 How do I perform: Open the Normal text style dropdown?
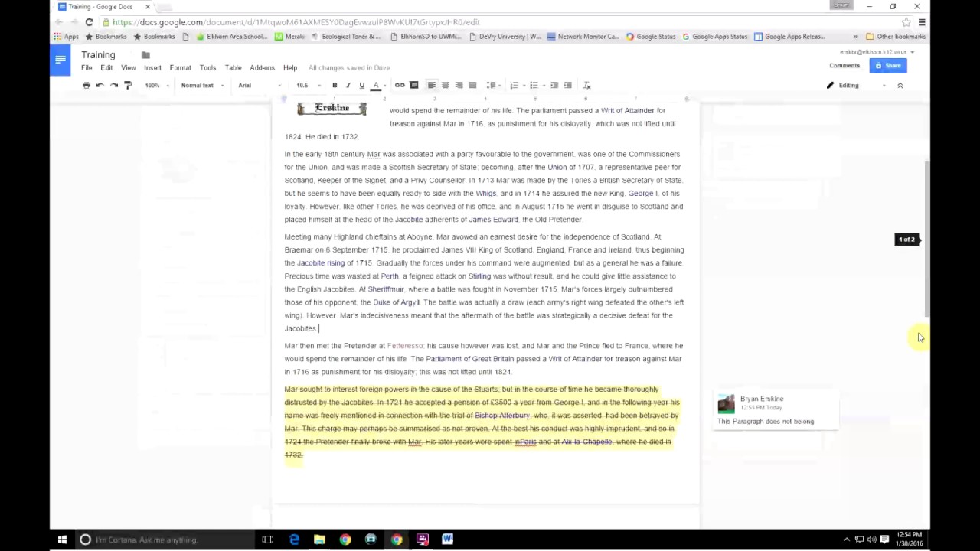point(202,85)
